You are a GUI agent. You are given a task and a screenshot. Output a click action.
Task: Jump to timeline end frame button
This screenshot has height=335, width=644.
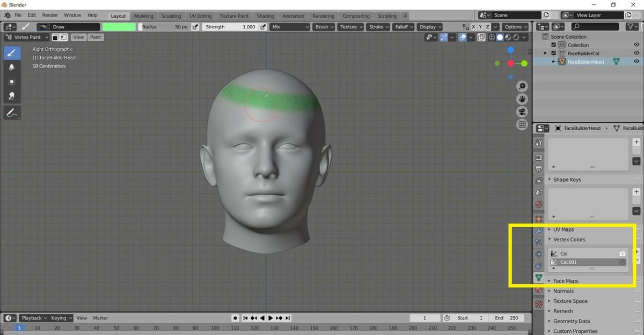click(x=288, y=318)
